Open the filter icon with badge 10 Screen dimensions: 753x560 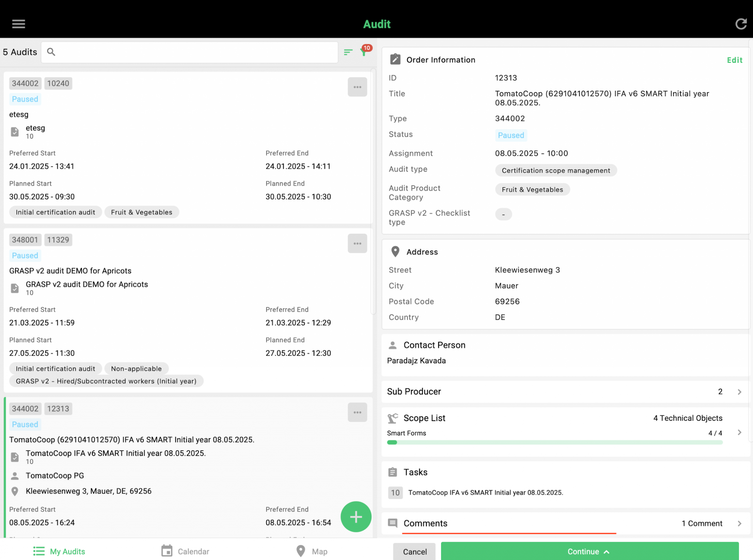(x=364, y=52)
